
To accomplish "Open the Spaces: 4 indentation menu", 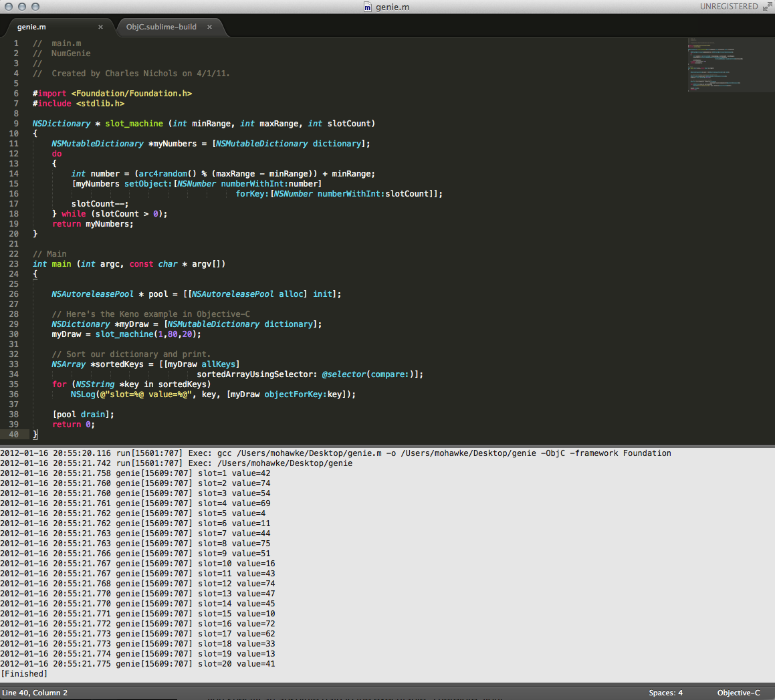I will [665, 693].
